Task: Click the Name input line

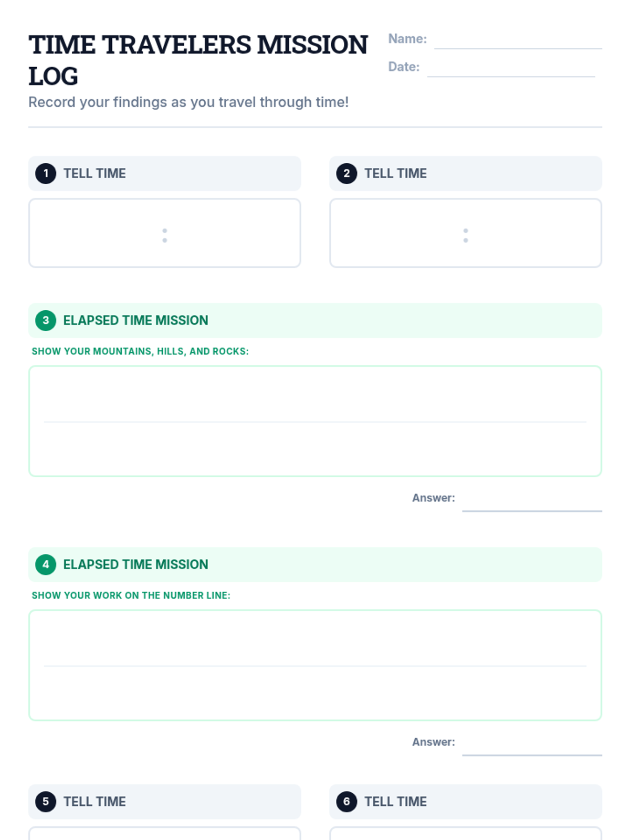Action: [x=518, y=41]
